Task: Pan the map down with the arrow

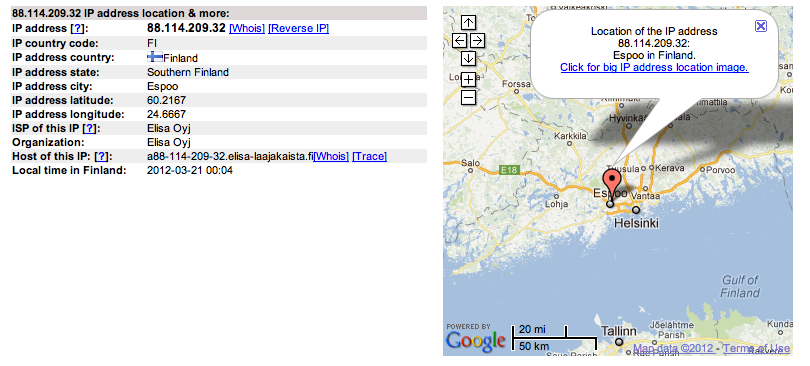Action: point(468,58)
